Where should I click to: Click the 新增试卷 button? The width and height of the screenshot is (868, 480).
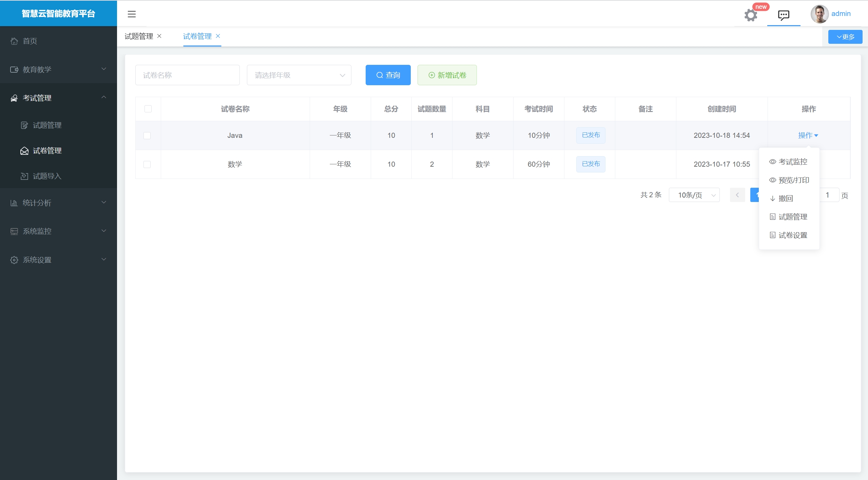[447, 75]
